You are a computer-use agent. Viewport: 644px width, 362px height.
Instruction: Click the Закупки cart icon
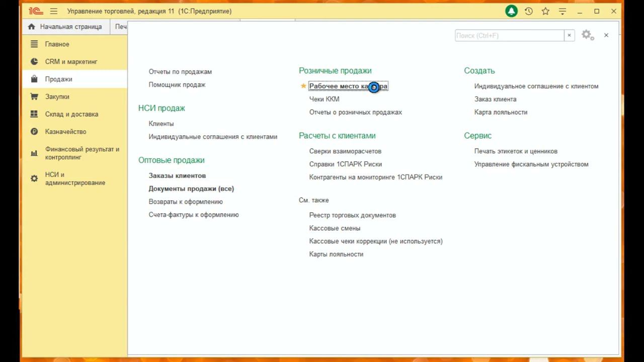click(x=34, y=97)
